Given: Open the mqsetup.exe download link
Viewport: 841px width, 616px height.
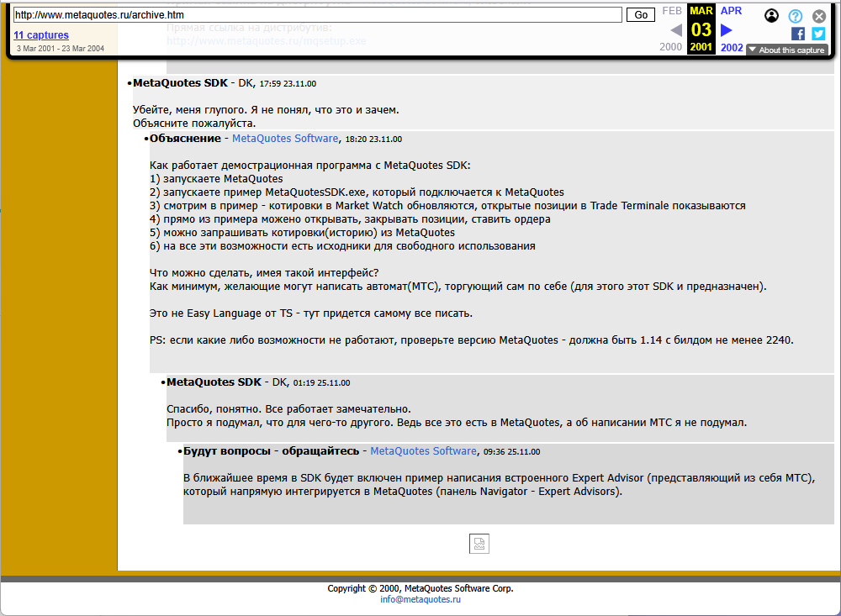Looking at the screenshot, I should (266, 40).
